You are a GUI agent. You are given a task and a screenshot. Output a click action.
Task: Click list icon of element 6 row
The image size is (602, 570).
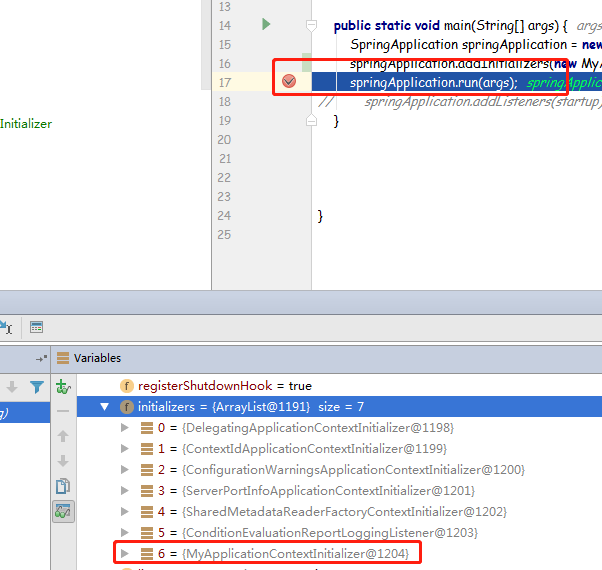pyautogui.click(x=147, y=553)
